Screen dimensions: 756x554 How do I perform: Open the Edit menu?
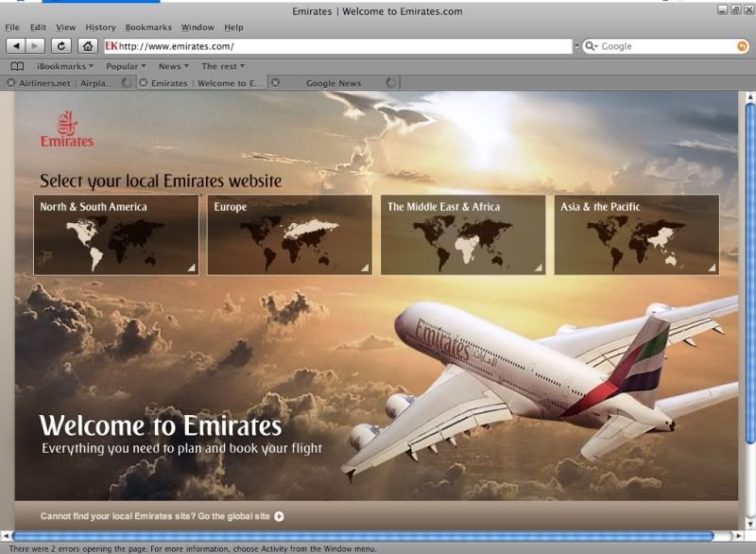click(38, 27)
